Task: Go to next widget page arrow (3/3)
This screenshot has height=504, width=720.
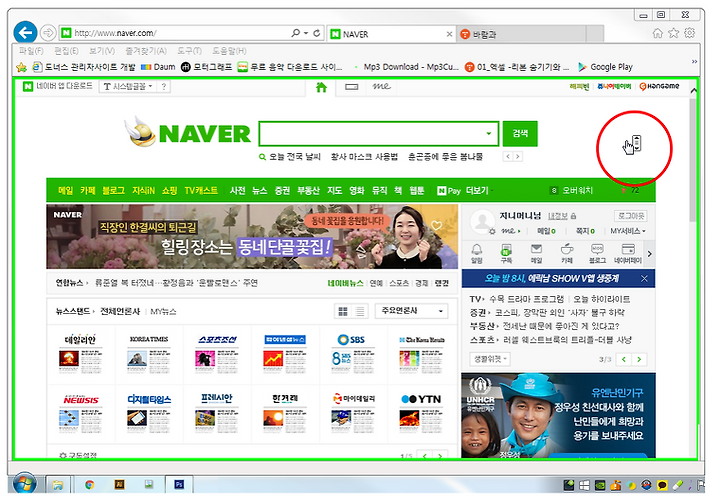Action: 639,359
